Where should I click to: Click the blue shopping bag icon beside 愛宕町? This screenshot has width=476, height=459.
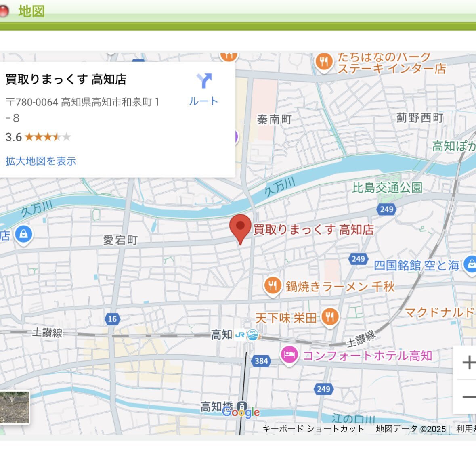pyautogui.click(x=24, y=235)
